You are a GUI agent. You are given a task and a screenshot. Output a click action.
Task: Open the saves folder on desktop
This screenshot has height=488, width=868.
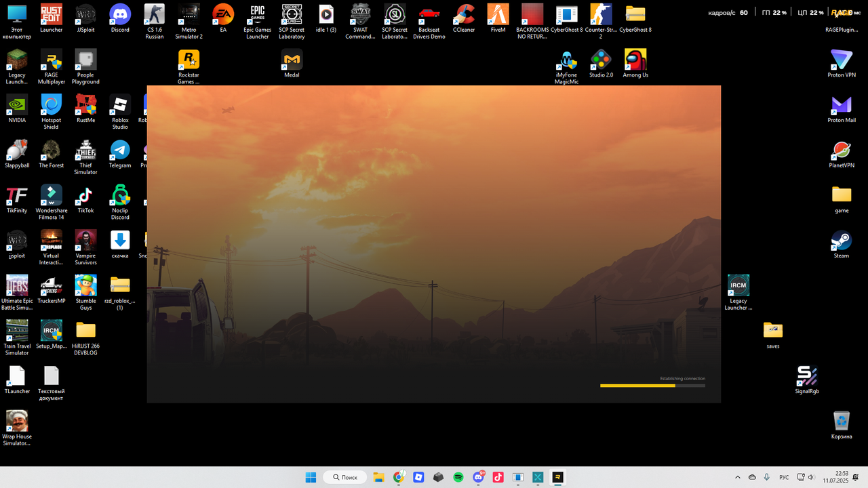pos(773,335)
